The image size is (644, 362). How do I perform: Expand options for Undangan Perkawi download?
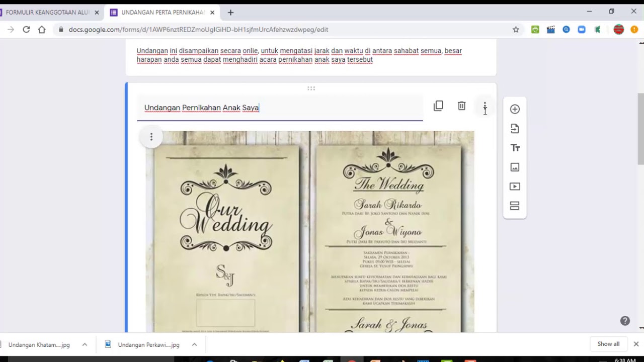(194, 344)
